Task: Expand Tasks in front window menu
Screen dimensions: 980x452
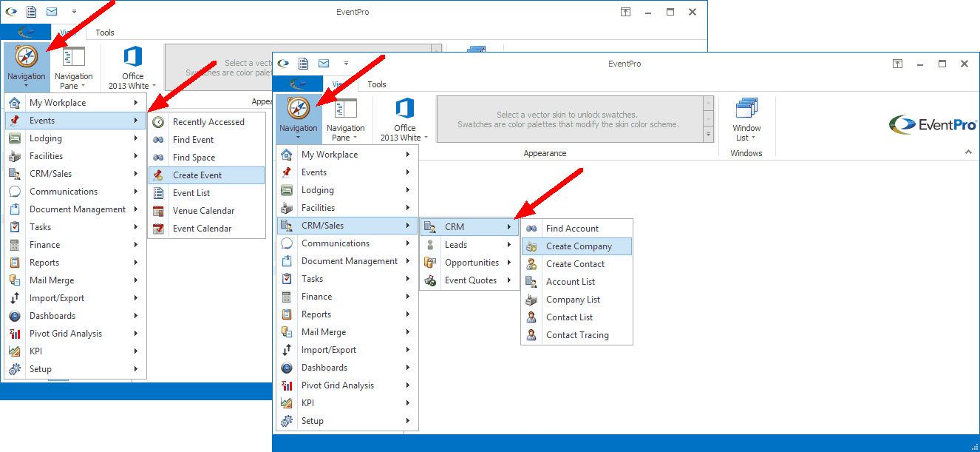Action: [347, 279]
